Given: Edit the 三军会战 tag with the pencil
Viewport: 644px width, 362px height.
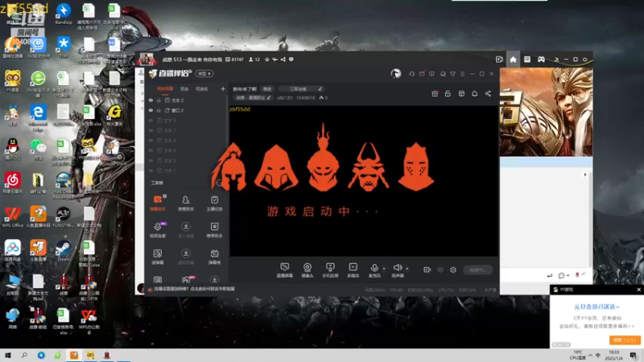Looking at the screenshot, I should pos(320,88).
